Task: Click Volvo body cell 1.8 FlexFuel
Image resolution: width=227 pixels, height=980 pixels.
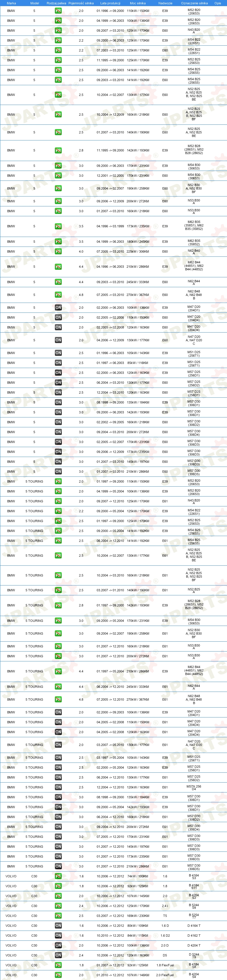Action: (x=165, y=965)
